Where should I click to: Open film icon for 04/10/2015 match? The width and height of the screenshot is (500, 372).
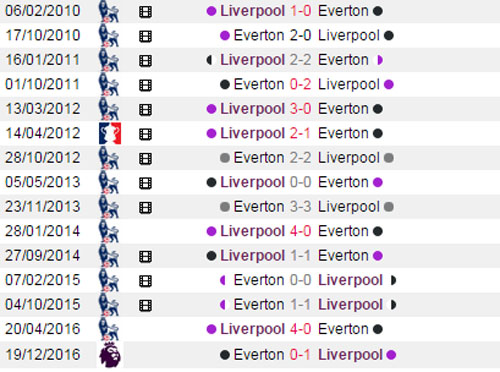[145, 305]
